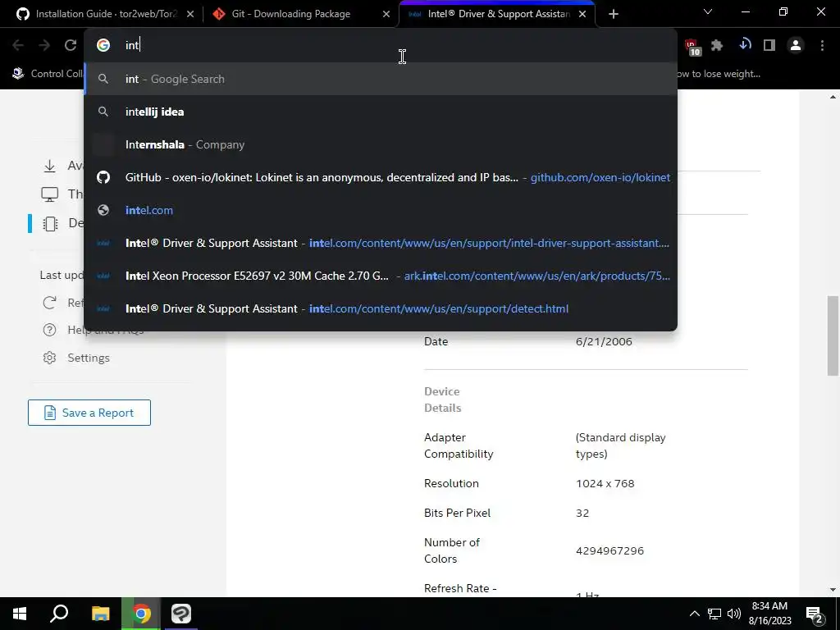Open the notification center icon
This screenshot has height=630, width=840.
(815, 614)
